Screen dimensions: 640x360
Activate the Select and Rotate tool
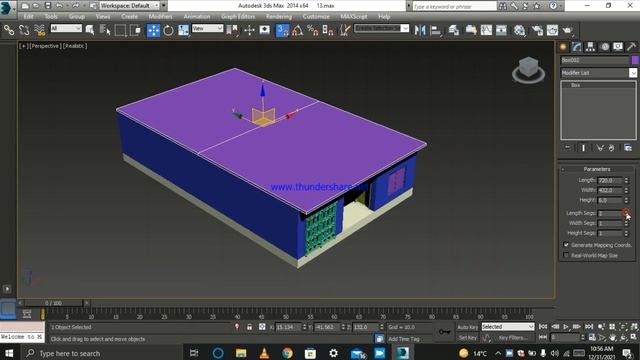coord(168,30)
